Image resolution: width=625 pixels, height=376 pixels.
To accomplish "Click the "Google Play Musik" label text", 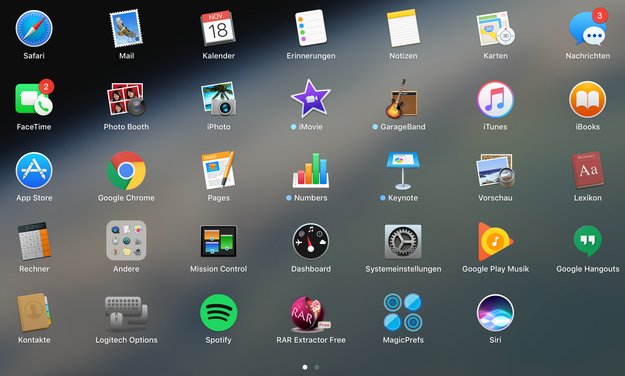I will (495, 269).
